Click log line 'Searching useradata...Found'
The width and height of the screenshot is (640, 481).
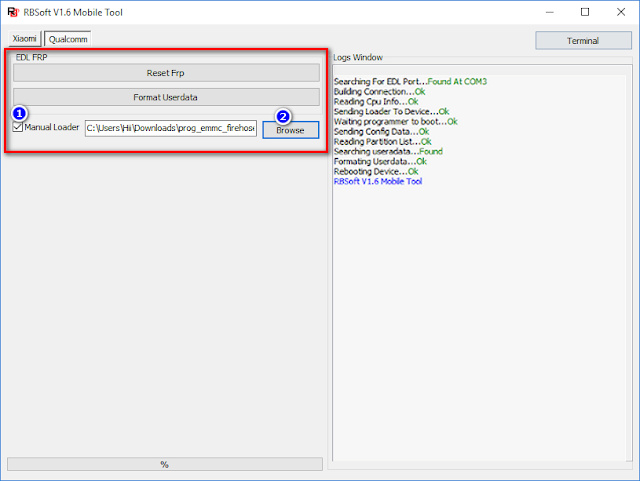click(388, 151)
